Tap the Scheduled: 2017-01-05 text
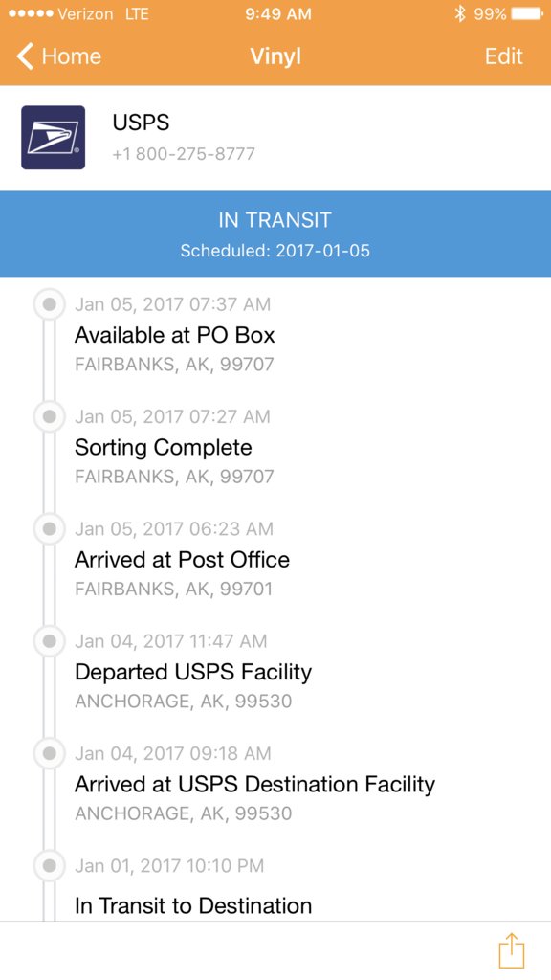This screenshot has height=980, width=551. pyautogui.click(x=275, y=252)
